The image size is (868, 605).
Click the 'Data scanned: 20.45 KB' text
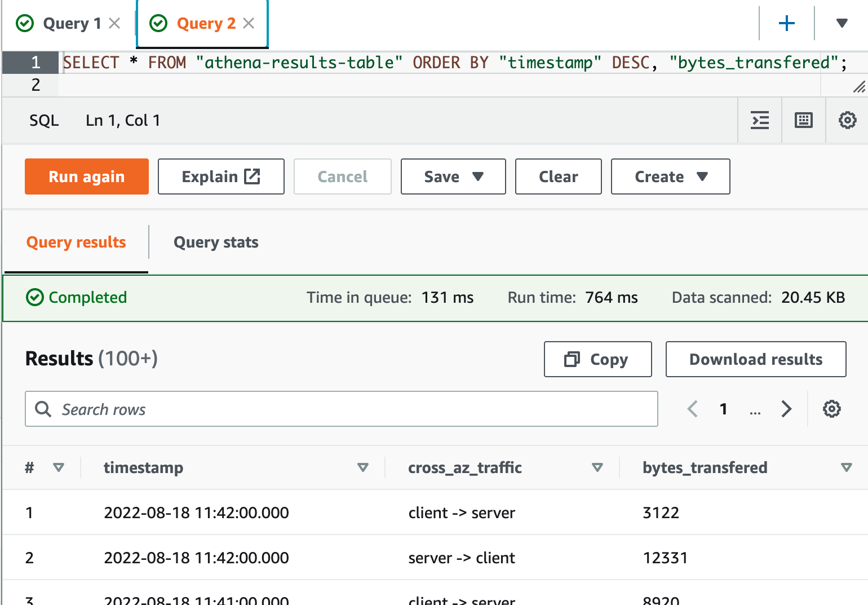pyautogui.click(x=758, y=297)
